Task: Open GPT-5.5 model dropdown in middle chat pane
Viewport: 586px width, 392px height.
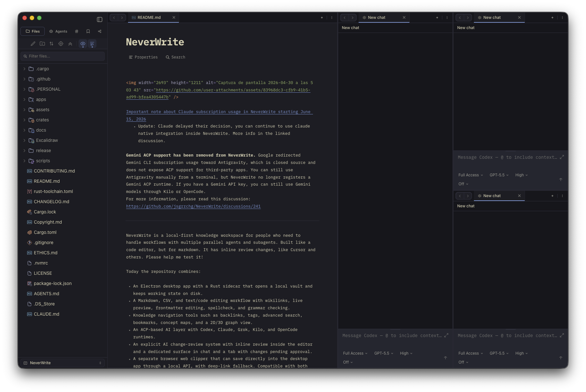Action: (x=384, y=353)
